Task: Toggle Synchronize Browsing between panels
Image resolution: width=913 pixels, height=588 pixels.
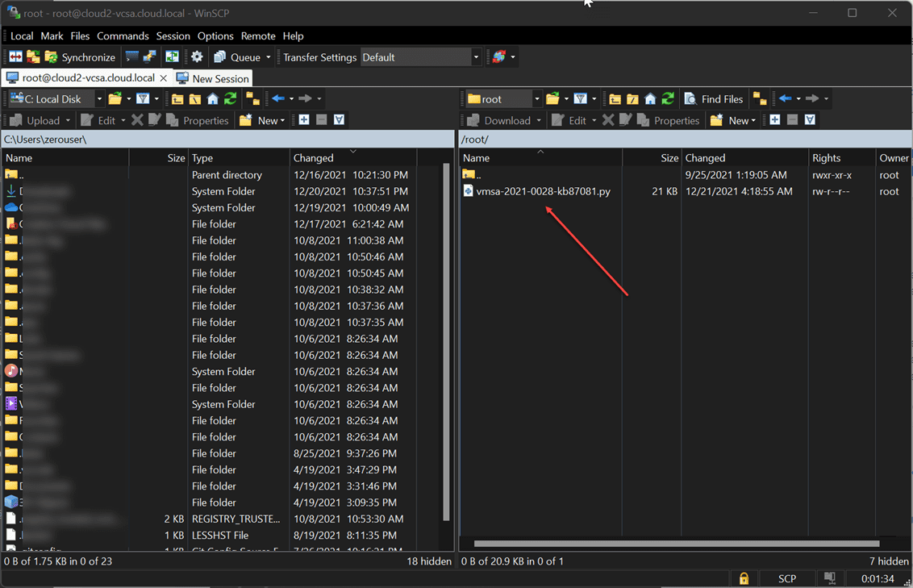Action: 172,57
